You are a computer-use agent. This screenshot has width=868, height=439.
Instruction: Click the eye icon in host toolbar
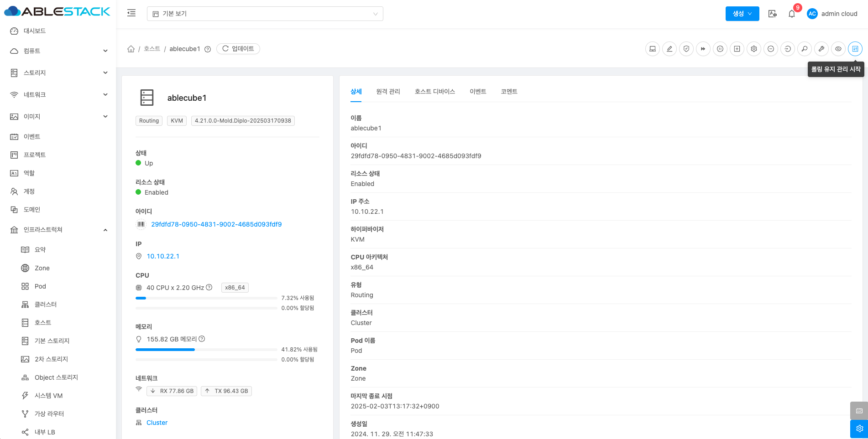click(838, 49)
